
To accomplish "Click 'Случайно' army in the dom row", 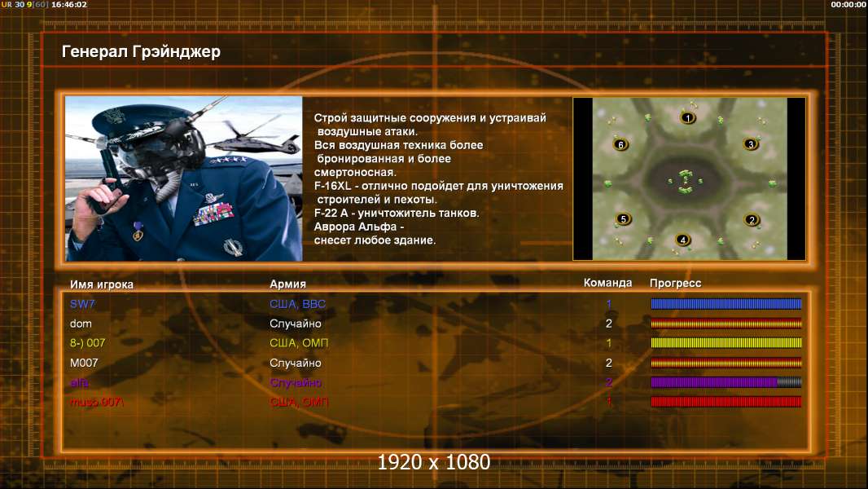I will tap(296, 324).
